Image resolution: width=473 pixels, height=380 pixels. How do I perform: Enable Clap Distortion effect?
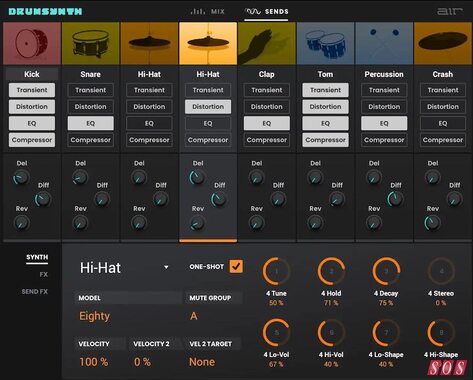tap(267, 107)
